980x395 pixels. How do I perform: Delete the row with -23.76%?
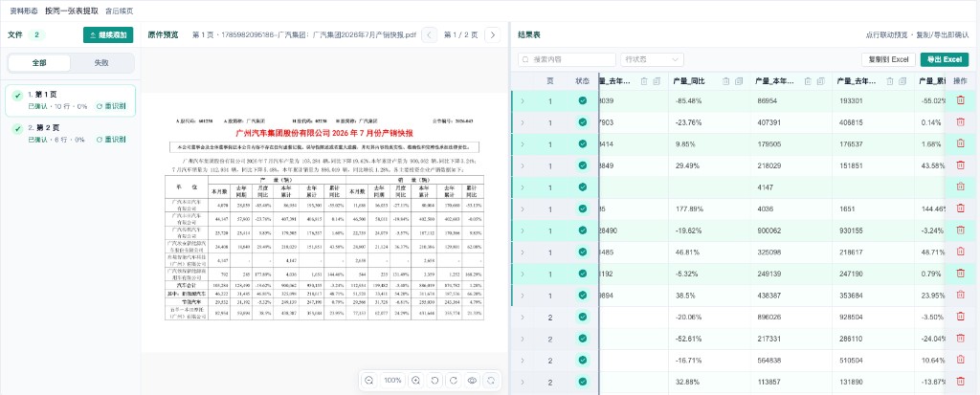point(961,121)
